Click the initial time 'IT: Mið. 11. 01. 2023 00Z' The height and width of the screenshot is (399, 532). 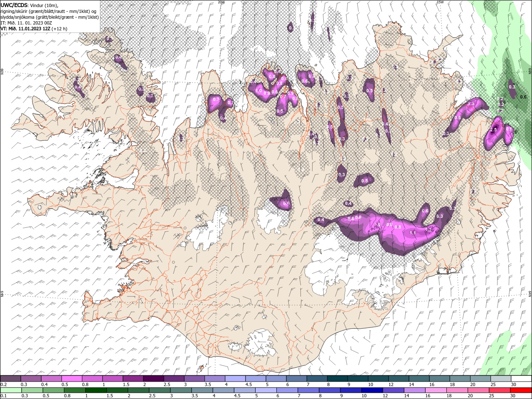tap(27, 23)
